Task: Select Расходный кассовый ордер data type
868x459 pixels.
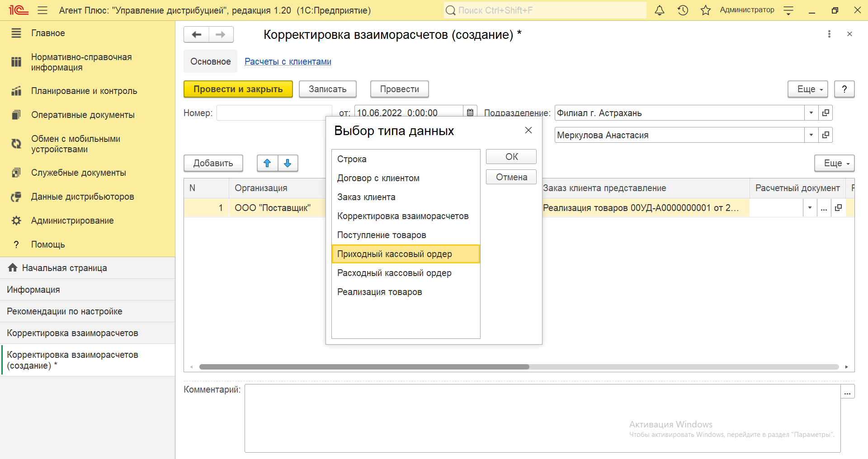Action: pyautogui.click(x=406, y=273)
